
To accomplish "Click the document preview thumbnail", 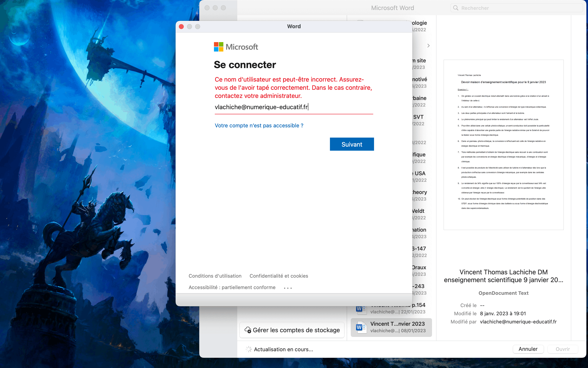I will pyautogui.click(x=503, y=145).
